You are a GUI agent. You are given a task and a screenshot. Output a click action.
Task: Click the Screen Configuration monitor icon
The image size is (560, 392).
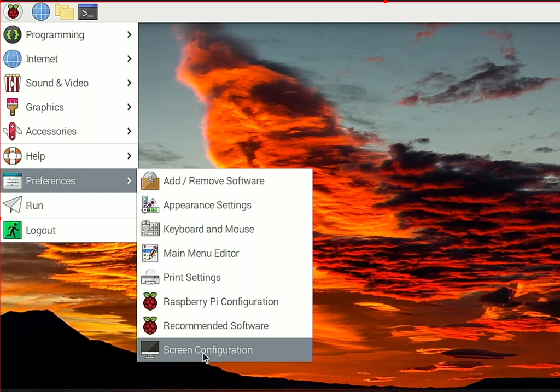pyautogui.click(x=150, y=350)
